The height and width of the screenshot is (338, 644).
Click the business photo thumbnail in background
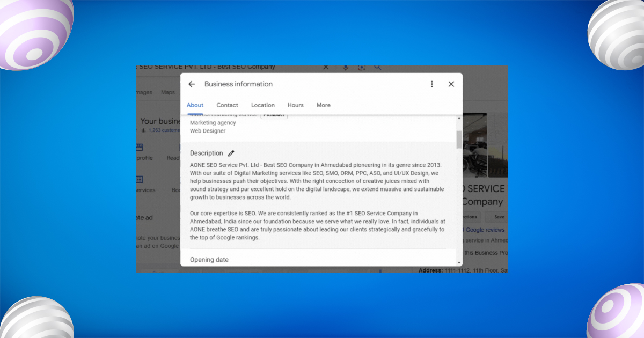coord(475,145)
